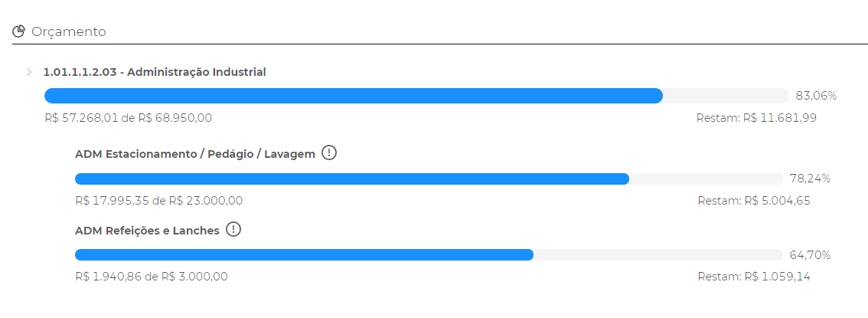The image size is (868, 318).
Task: Click the 64,70% percentage label
Action: pos(810,255)
